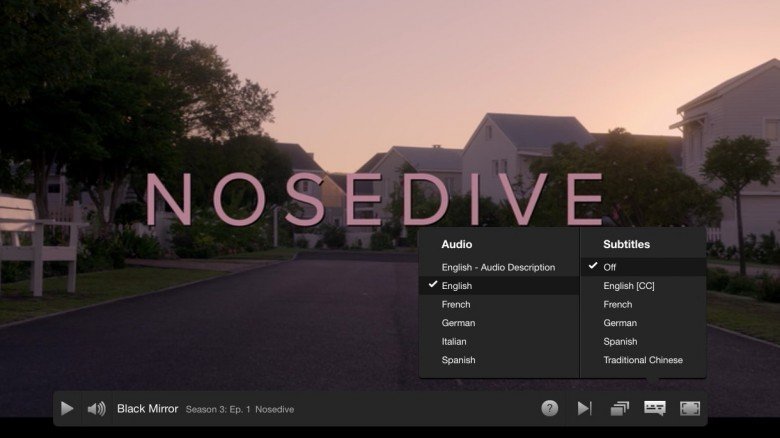
Task: Select Spanish audio track
Action: click(499, 360)
